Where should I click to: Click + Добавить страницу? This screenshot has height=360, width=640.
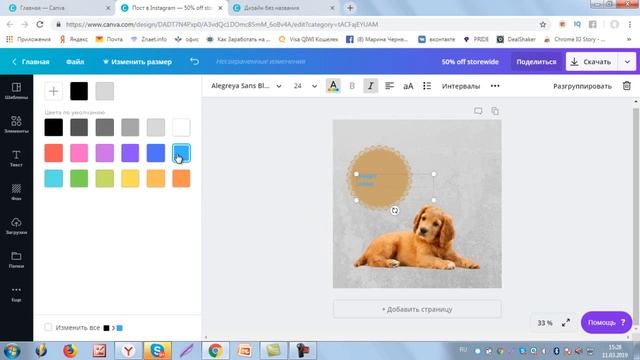pos(417,309)
